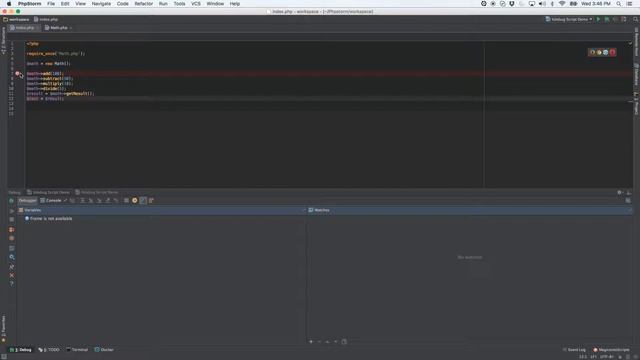Open the Xdebug Script Demo run configuration dropdown
Screen dimensions: 640x360
pyautogui.click(x=569, y=19)
